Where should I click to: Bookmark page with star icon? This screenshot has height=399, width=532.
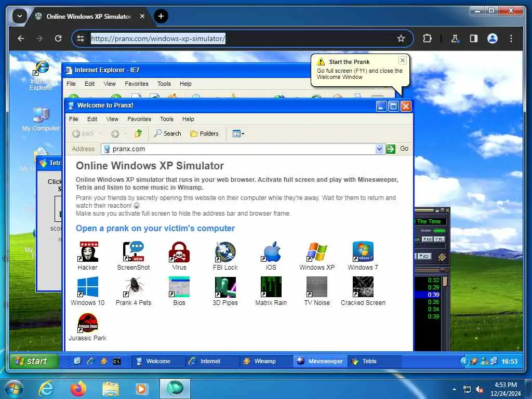401,38
